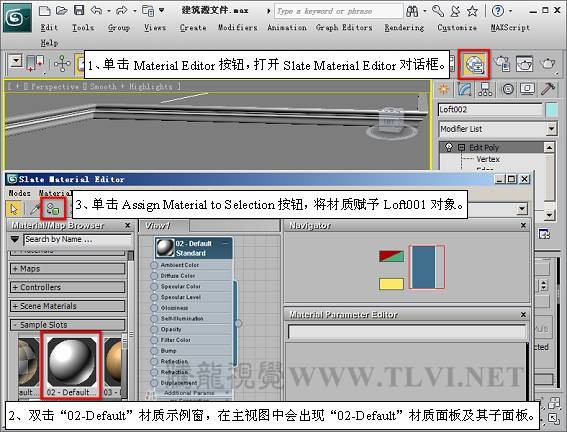Pick material from object eyedropper
The width and height of the screenshot is (567, 432).
tap(35, 209)
